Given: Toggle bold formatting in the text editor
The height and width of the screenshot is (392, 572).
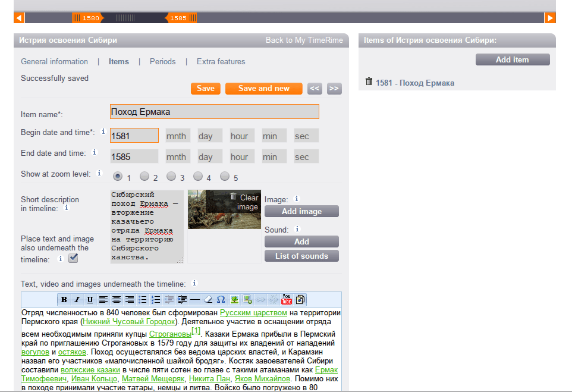Looking at the screenshot, I should tap(64, 299).
